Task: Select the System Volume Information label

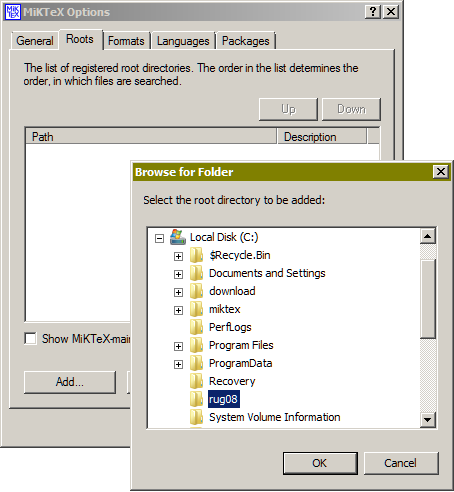Action: pyautogui.click(x=275, y=417)
